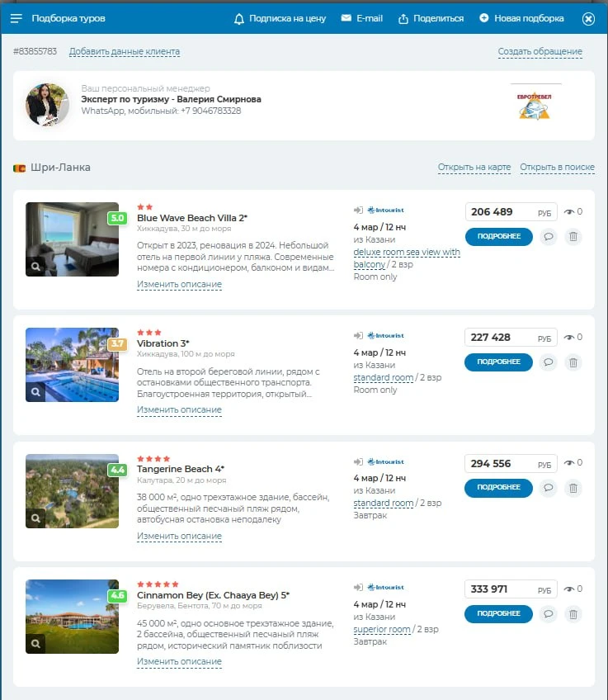Click the flight arrow icon for Vibration 3*
Image resolution: width=608 pixels, height=700 pixels.
[x=358, y=335]
